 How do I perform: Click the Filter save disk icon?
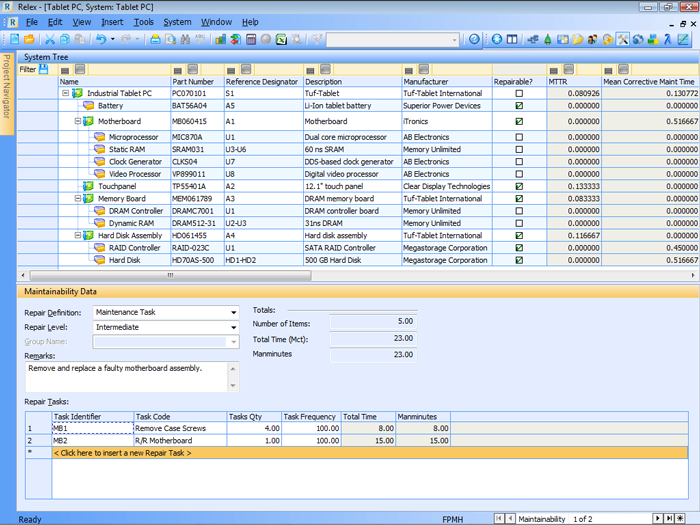tap(43, 69)
